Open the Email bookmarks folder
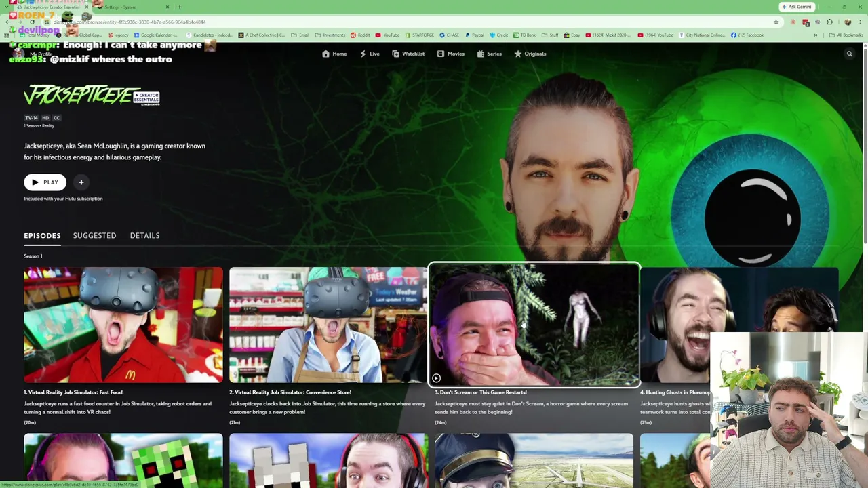 tap(300, 35)
